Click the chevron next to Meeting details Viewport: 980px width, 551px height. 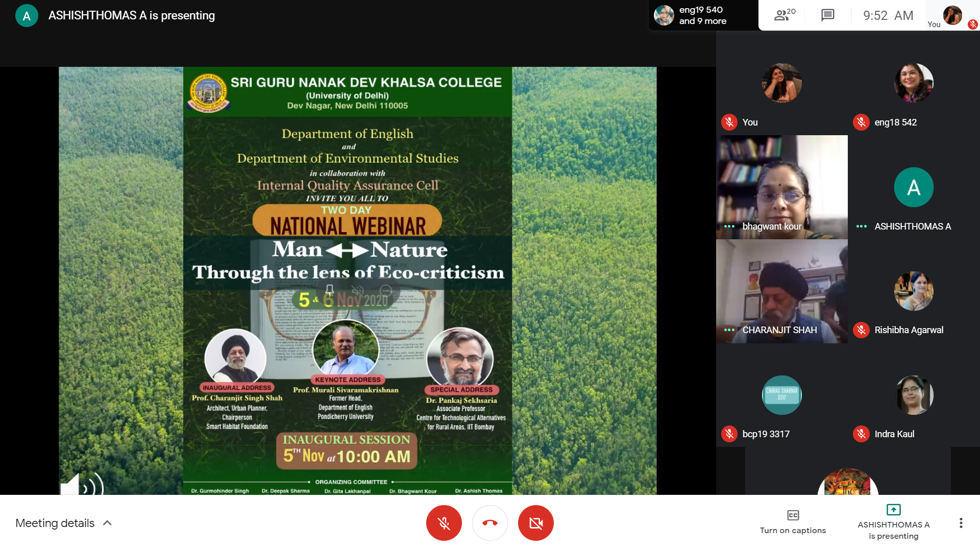(107, 523)
